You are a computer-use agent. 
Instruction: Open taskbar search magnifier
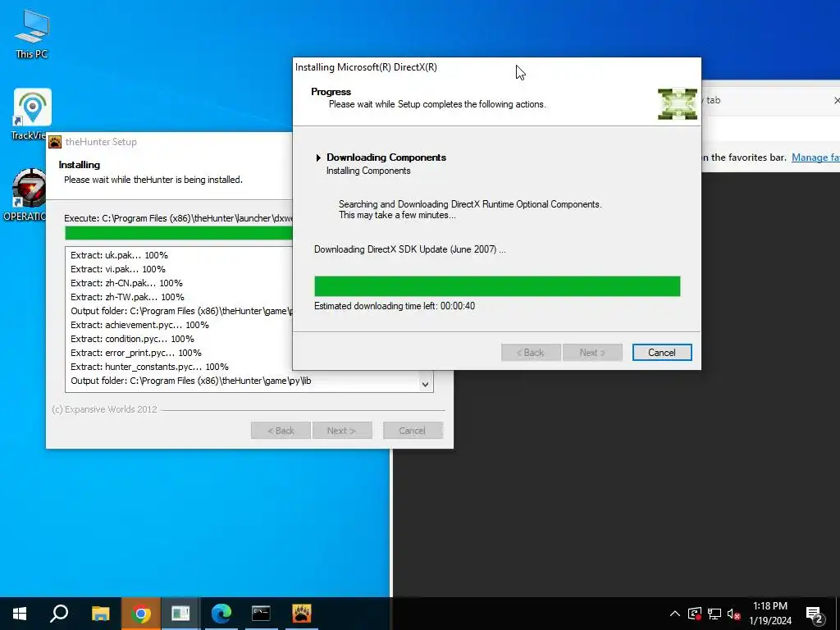(x=59, y=614)
